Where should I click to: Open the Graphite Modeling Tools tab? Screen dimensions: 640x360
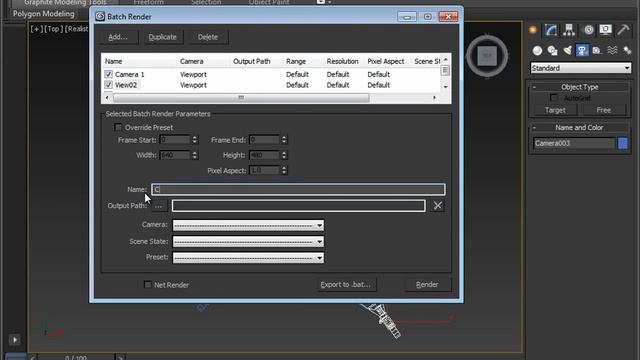tap(65, 2)
